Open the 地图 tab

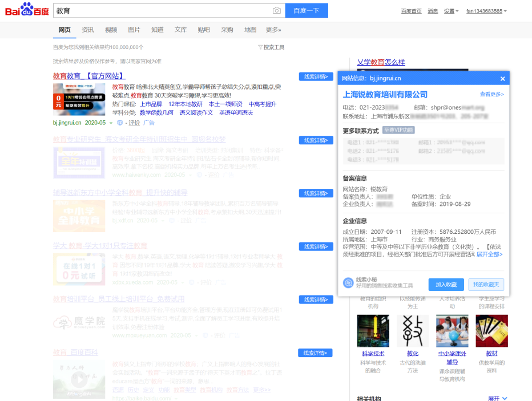click(x=251, y=30)
